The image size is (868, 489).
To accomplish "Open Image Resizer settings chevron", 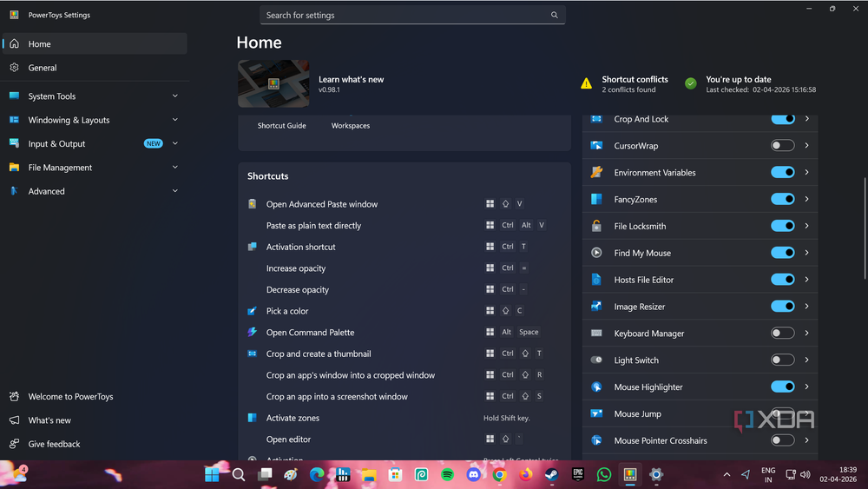I will (x=807, y=307).
